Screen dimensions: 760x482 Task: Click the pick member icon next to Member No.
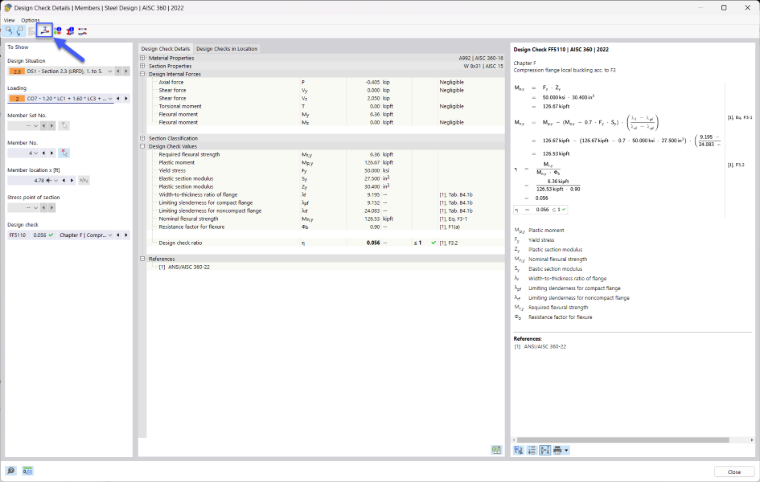click(64, 153)
